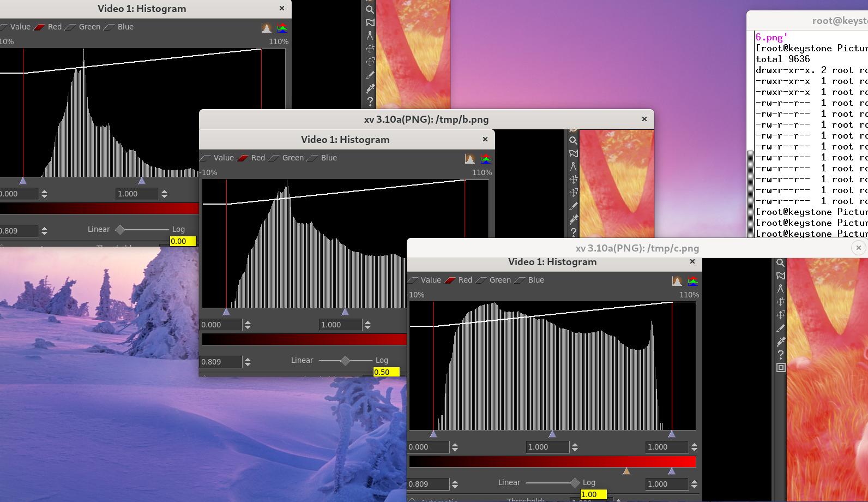Screen dimensions: 868x502
Task: Select the mask polygon tool in c.png window
Action: [x=781, y=276]
